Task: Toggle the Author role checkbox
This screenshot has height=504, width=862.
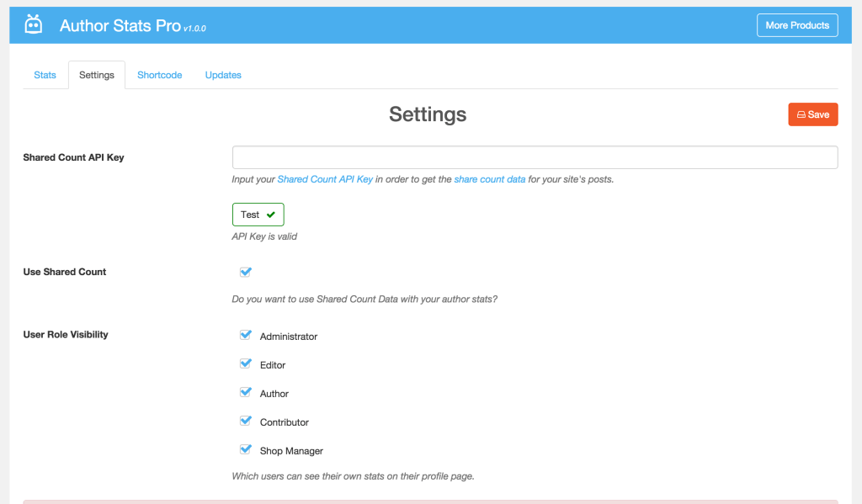Action: point(245,391)
